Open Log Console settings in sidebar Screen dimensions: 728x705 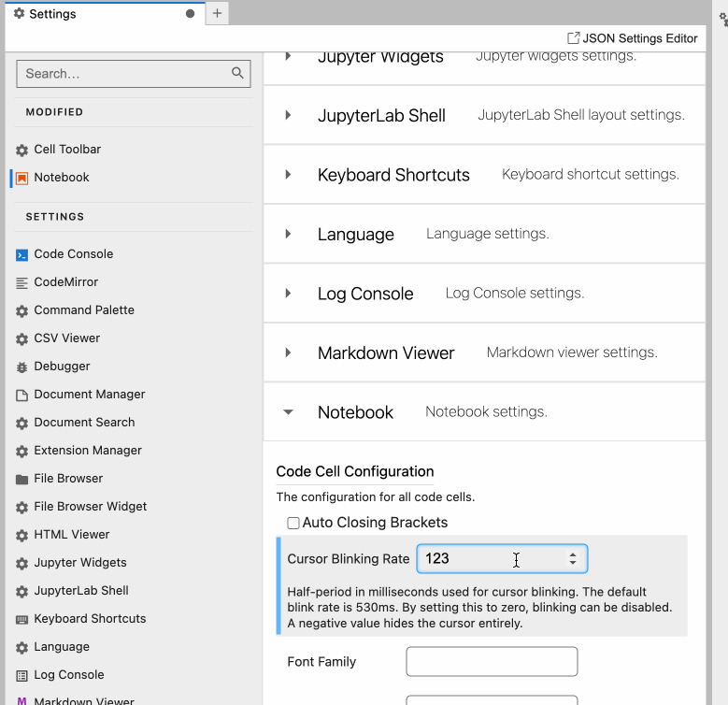(69, 674)
